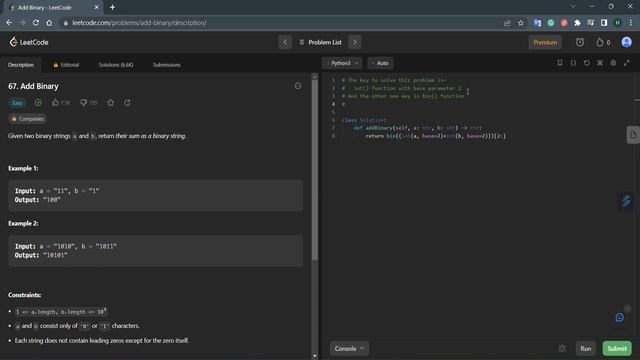
Task: Click the Grammarly extension icon
Action: [x=551, y=23]
